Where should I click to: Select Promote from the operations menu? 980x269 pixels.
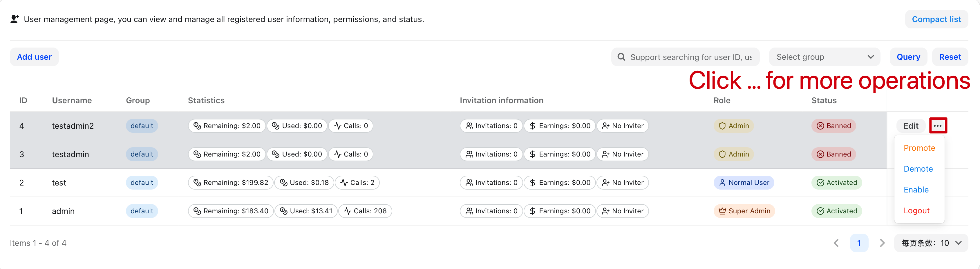tap(919, 148)
